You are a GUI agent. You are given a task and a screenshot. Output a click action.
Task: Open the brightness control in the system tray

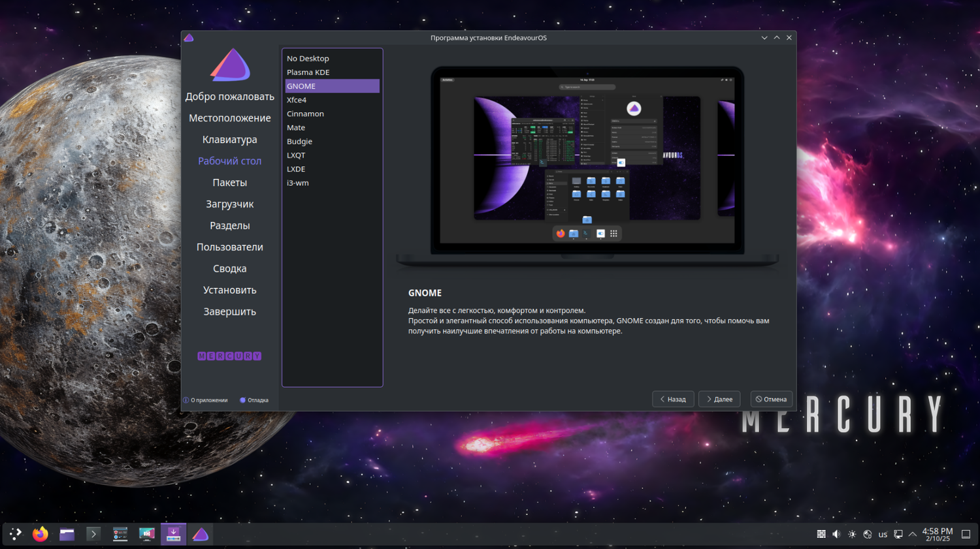852,534
